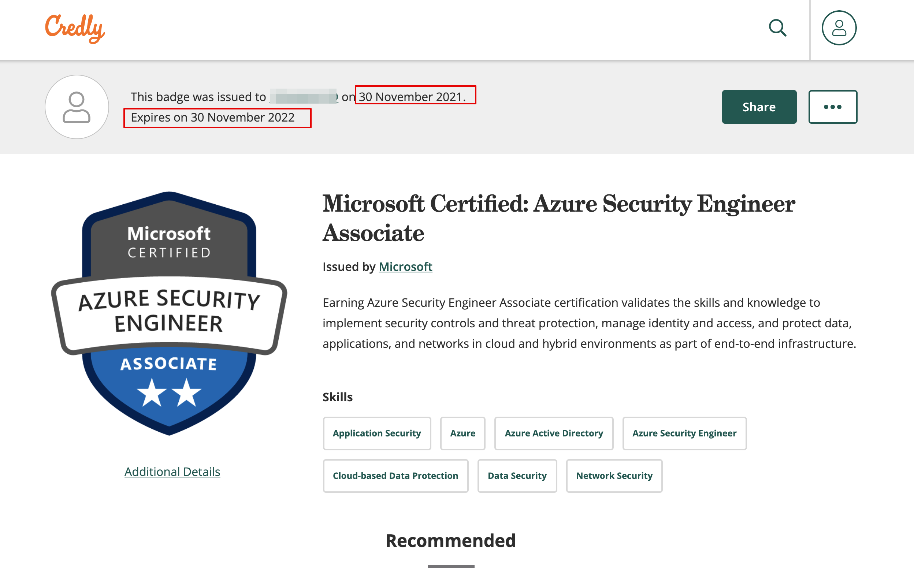Viewport: 914px width, 588px height.
Task: Select the Azure Security Engineer skill tag
Action: (684, 433)
